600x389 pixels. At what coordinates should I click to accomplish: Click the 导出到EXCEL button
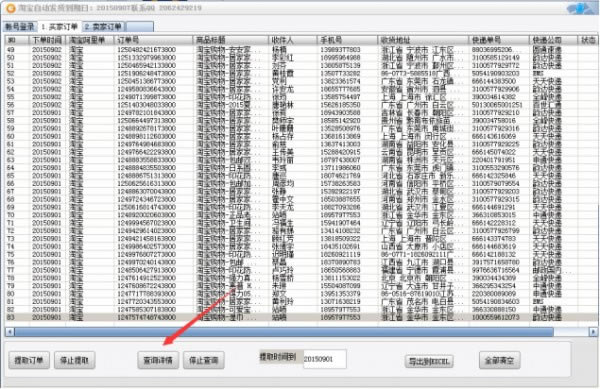[429, 361]
